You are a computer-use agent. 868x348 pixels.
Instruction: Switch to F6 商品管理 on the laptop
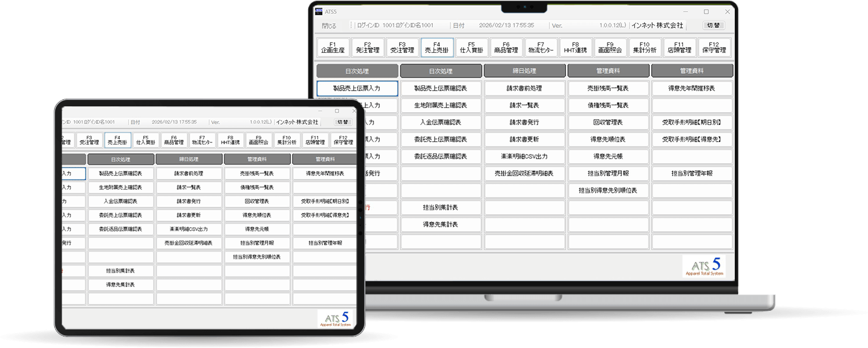(x=506, y=48)
